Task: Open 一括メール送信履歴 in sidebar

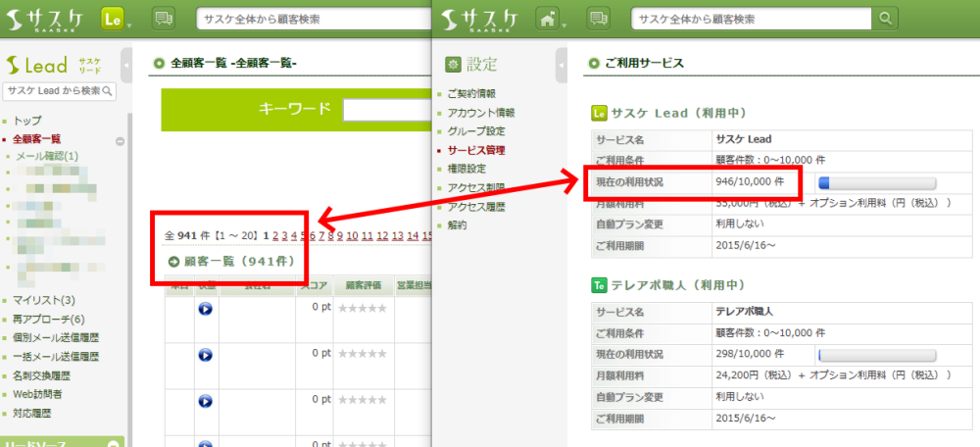Action: point(56,357)
